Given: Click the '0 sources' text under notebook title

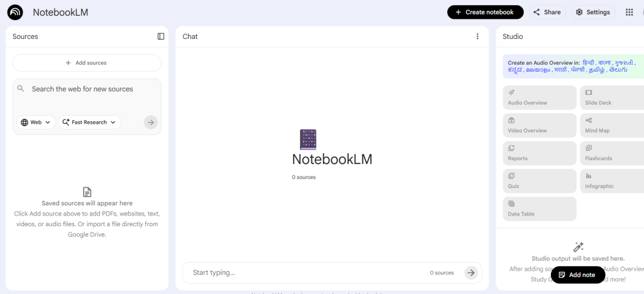Looking at the screenshot, I should tap(304, 178).
